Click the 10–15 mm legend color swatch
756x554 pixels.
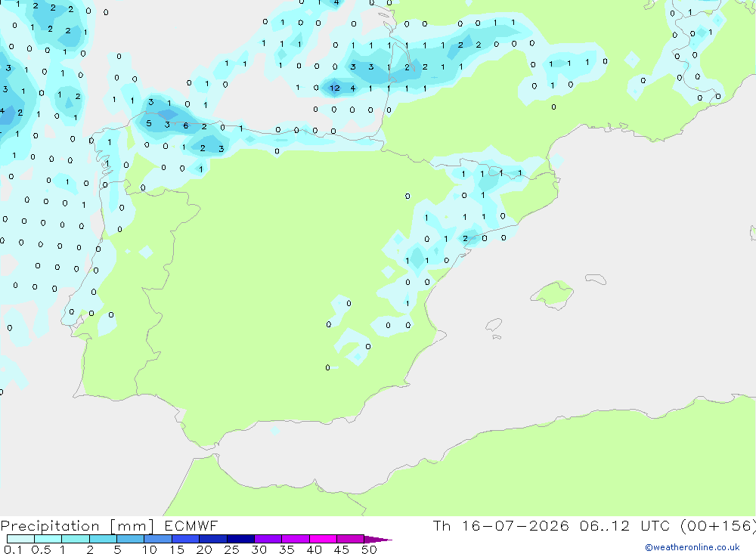[158, 539]
